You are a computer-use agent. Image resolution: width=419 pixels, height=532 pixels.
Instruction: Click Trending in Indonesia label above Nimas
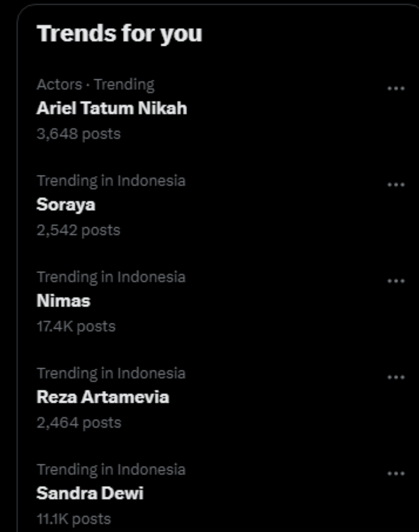(x=111, y=277)
